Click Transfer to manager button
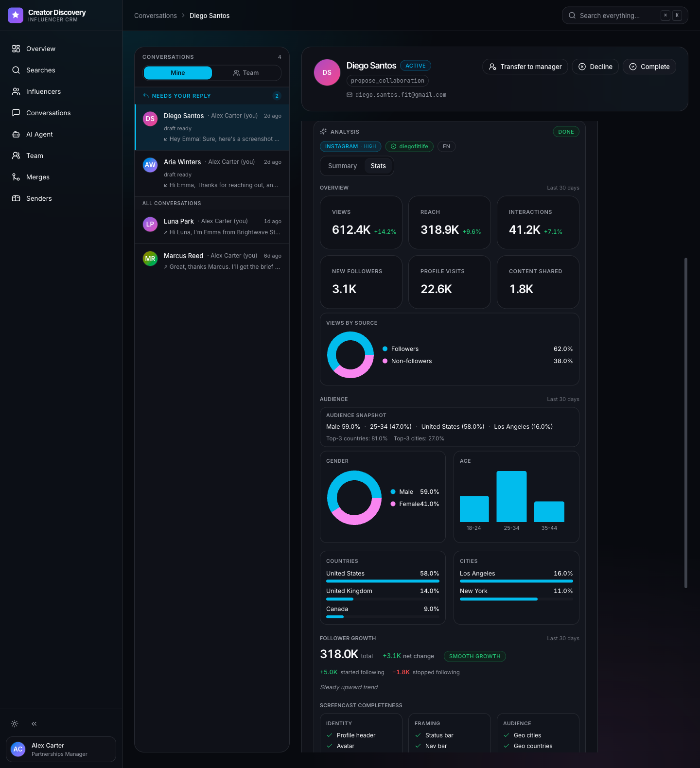The image size is (700, 768). [x=525, y=67]
